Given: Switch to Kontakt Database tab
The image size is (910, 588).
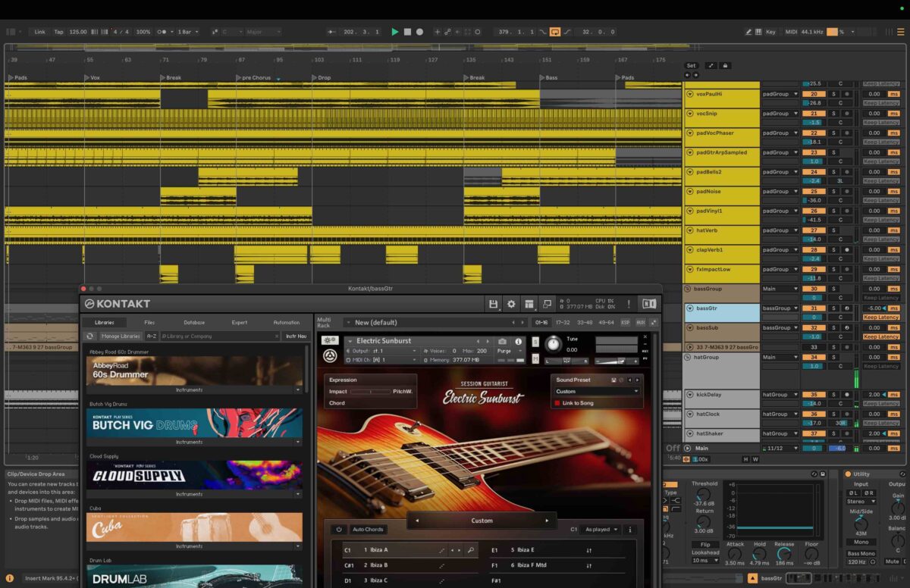Looking at the screenshot, I should (194, 322).
